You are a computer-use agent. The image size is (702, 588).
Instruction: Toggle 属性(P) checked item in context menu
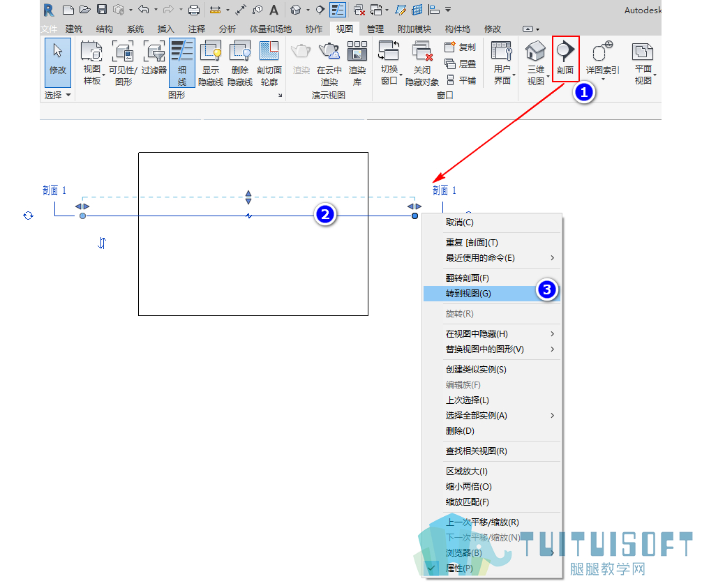[491, 568]
